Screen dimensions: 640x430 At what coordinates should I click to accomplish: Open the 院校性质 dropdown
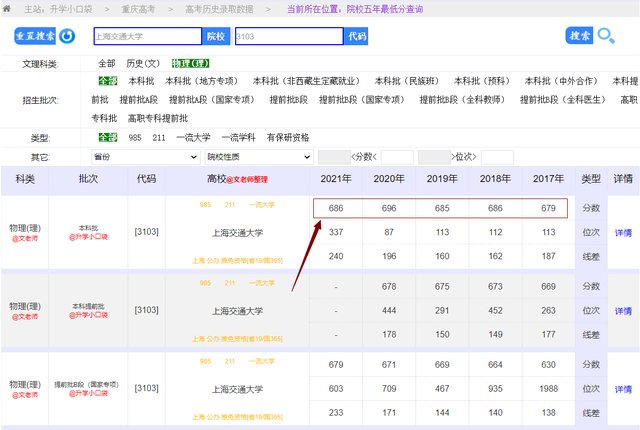tap(259, 157)
